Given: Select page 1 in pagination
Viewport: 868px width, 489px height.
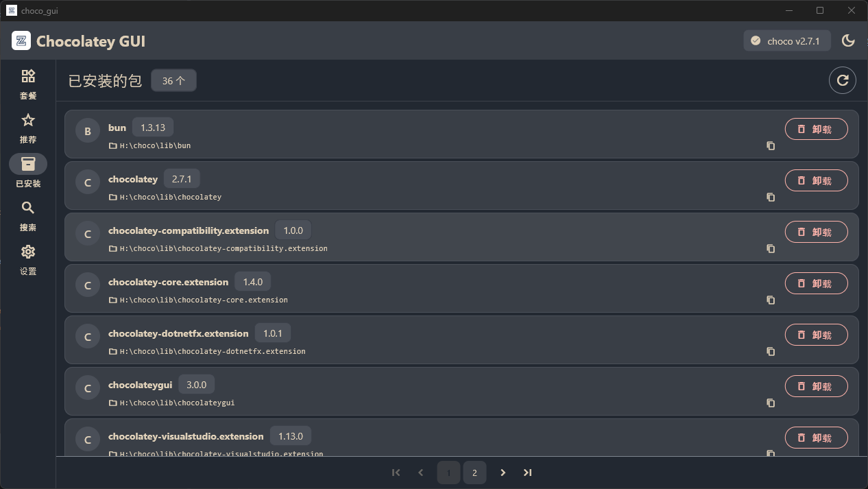Looking at the screenshot, I should [448, 473].
